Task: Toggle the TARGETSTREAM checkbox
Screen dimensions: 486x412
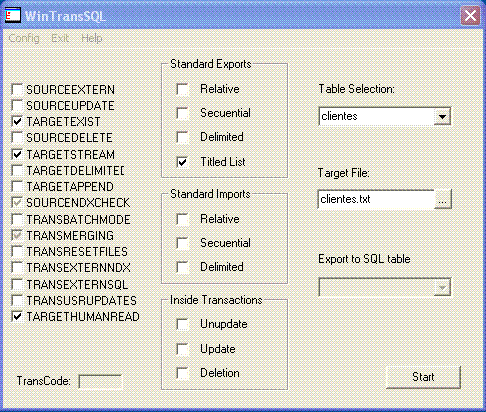Action: (x=17, y=154)
